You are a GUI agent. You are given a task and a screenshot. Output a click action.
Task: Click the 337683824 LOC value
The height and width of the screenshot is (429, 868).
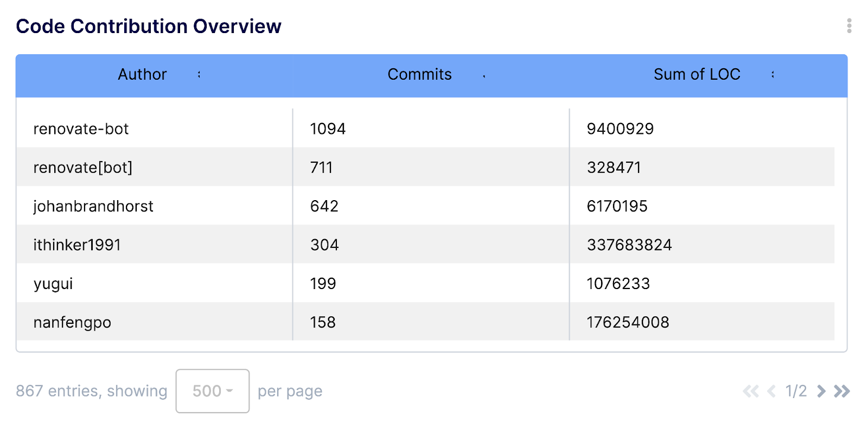click(x=629, y=245)
